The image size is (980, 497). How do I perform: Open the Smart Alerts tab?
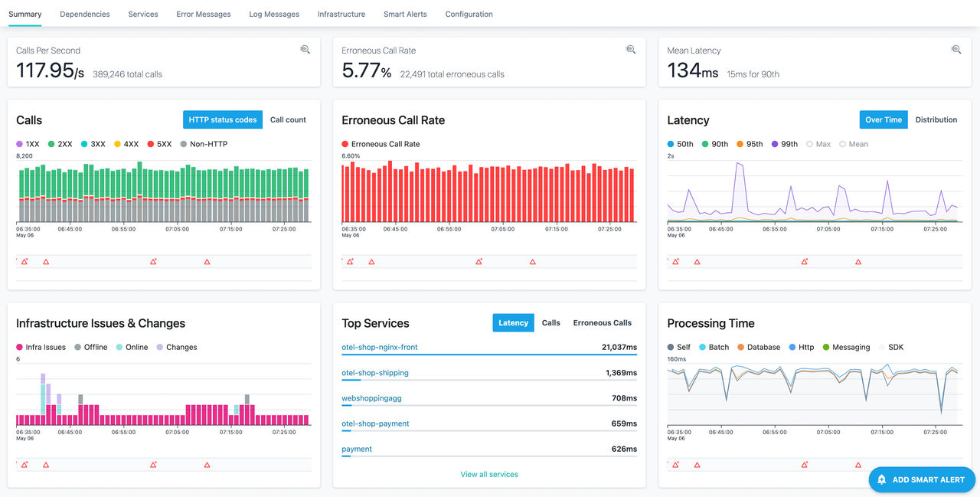tap(405, 14)
